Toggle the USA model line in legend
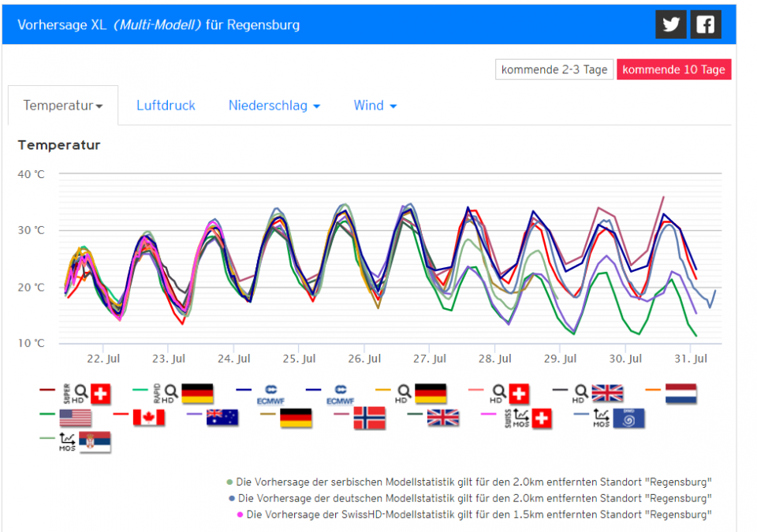Image resolution: width=757 pixels, height=532 pixels. click(x=75, y=418)
